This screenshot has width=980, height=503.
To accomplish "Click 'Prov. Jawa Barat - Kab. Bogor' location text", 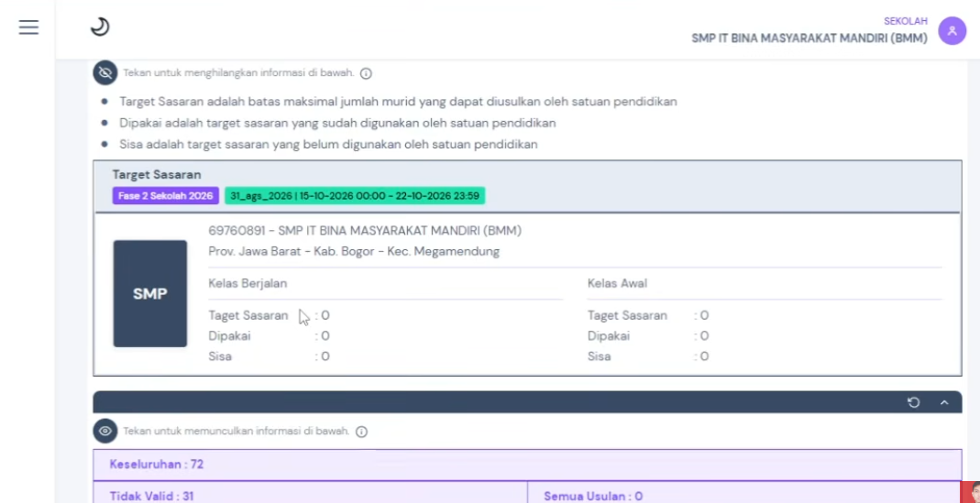I will click(x=354, y=252).
